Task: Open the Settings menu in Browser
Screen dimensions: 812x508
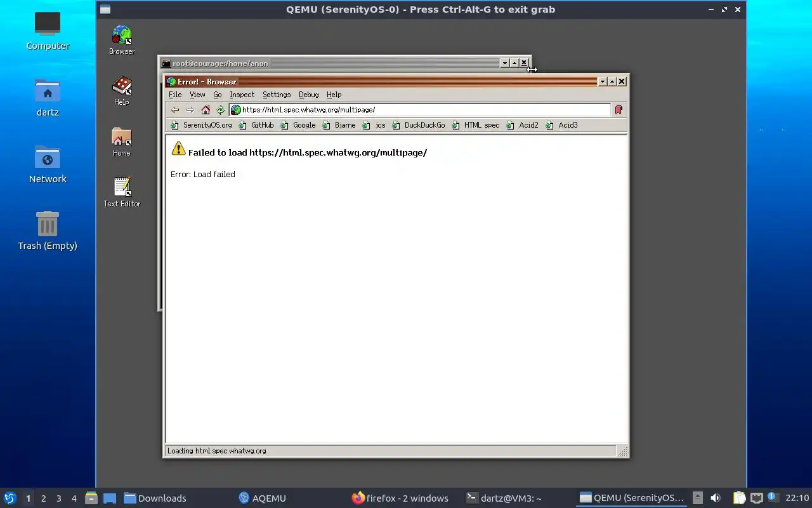Action: pyautogui.click(x=277, y=95)
